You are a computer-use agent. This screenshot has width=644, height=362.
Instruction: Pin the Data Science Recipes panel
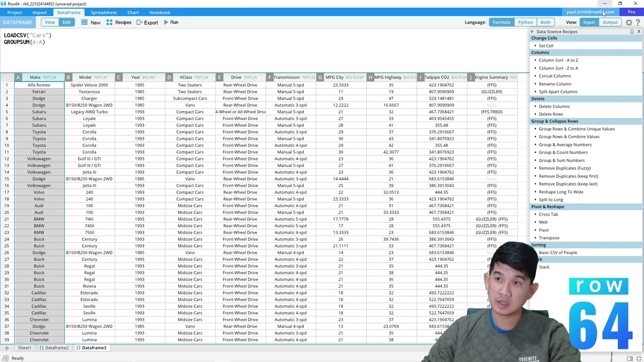pos(632,32)
